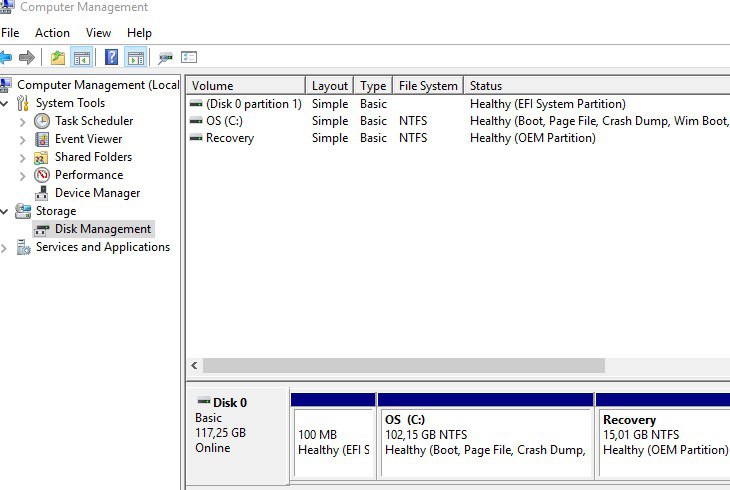
Task: Select Computer Management (Local) root node
Action: tap(98, 85)
